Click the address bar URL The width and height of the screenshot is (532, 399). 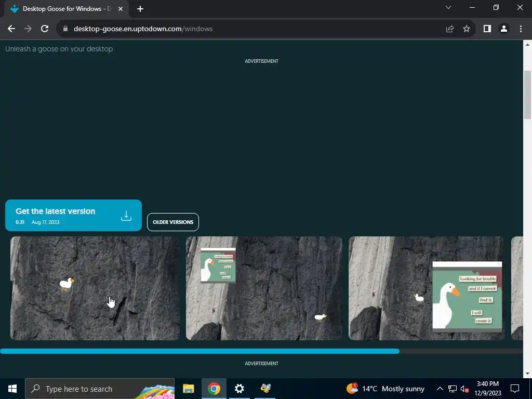(143, 29)
